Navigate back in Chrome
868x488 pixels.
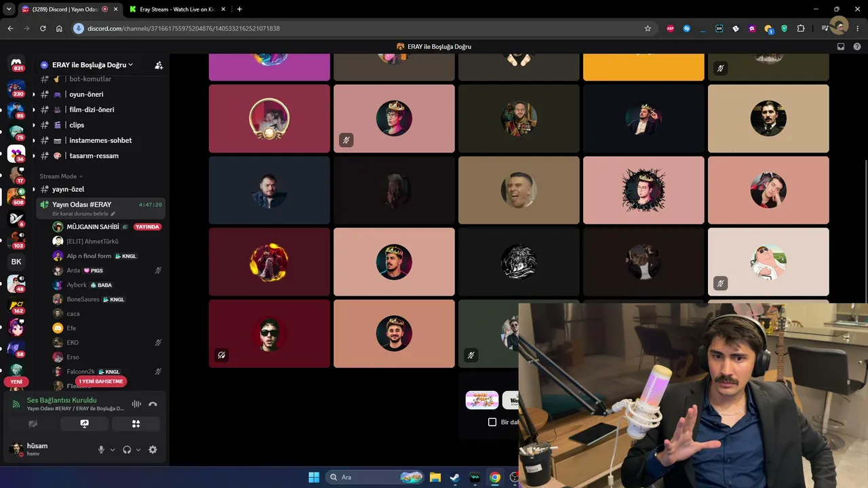10,28
